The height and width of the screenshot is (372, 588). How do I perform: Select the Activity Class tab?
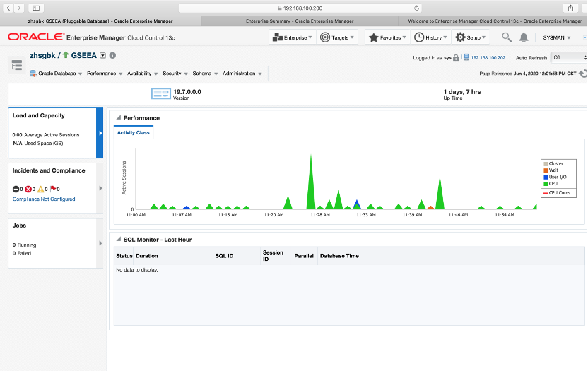coord(133,132)
